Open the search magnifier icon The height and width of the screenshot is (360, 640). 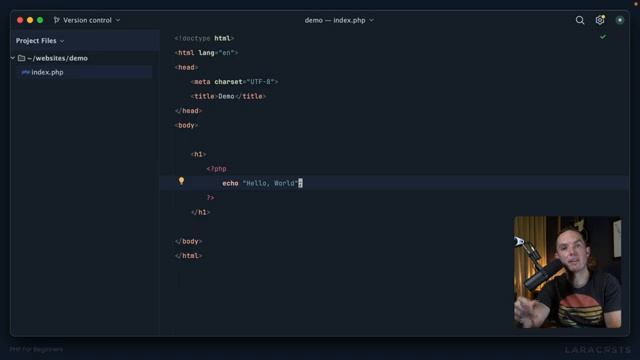pos(580,20)
